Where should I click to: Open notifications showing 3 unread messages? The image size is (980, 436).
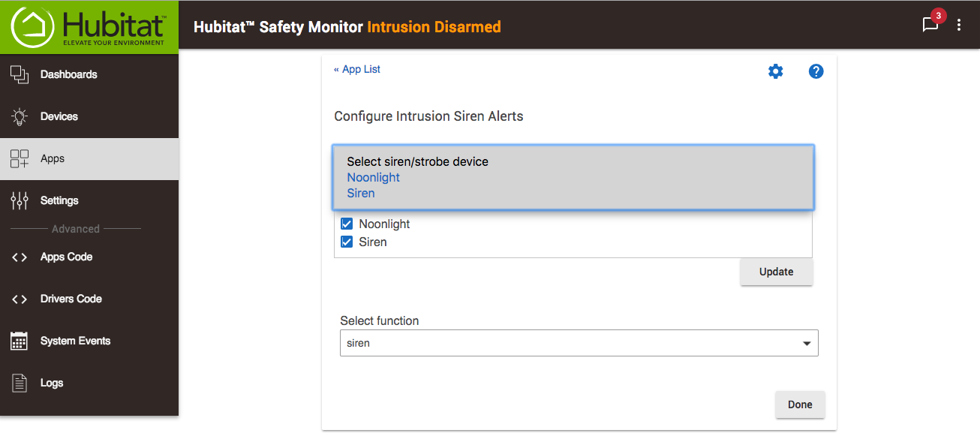point(930,25)
